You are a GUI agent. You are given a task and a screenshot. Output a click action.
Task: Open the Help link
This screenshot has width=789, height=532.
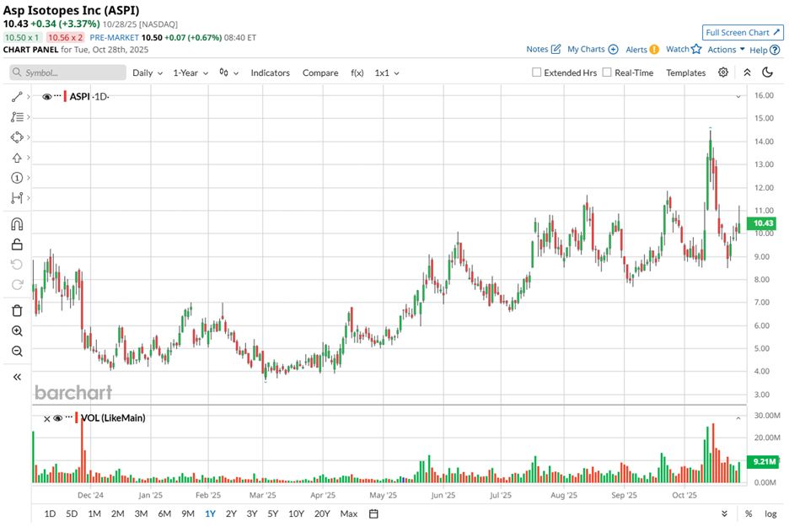765,50
